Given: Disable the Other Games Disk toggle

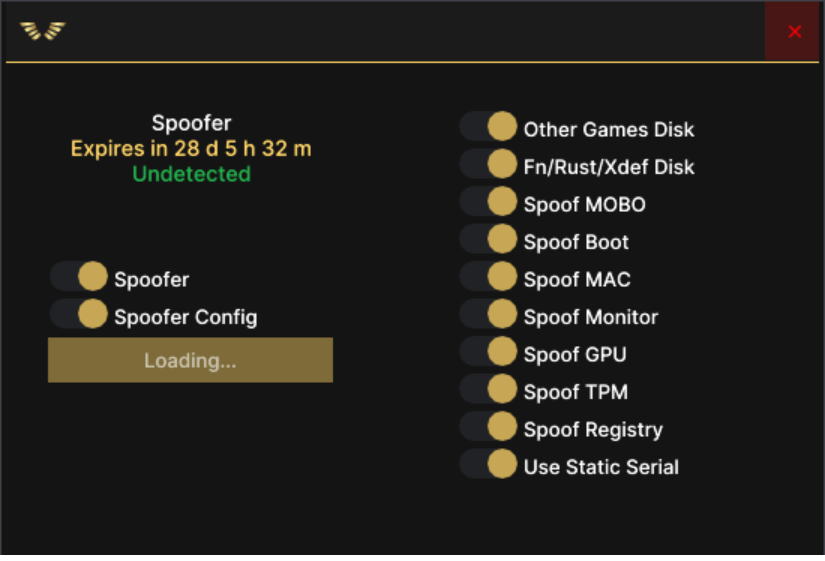Looking at the screenshot, I should tap(489, 127).
